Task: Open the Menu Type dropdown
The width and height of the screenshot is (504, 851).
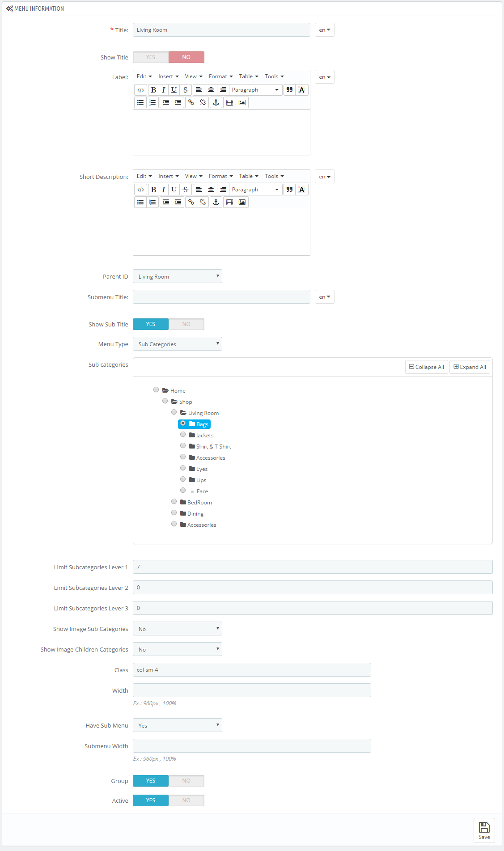Action: click(178, 344)
